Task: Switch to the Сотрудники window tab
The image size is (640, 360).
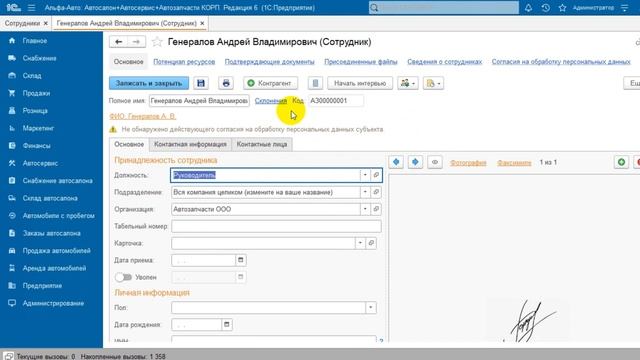Action: click(x=22, y=23)
